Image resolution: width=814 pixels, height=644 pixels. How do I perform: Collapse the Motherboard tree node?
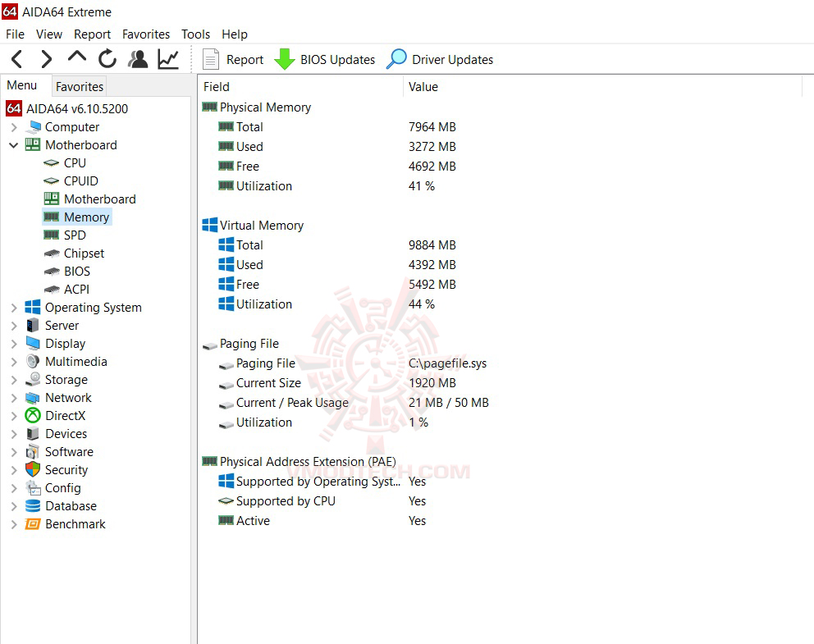tap(14, 145)
